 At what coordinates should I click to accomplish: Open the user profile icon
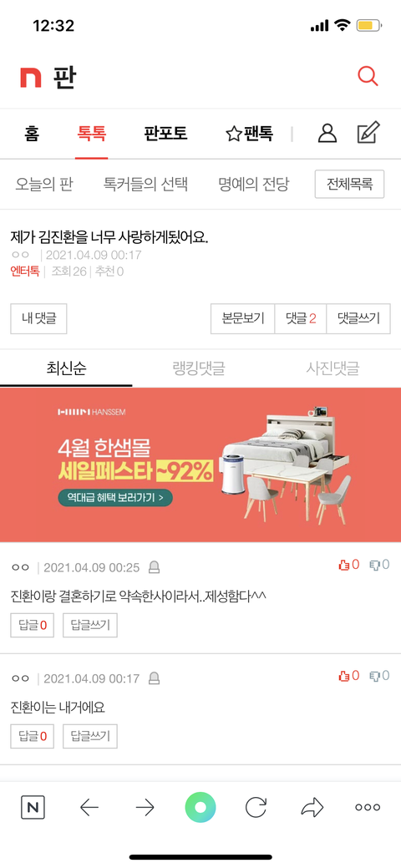327,133
